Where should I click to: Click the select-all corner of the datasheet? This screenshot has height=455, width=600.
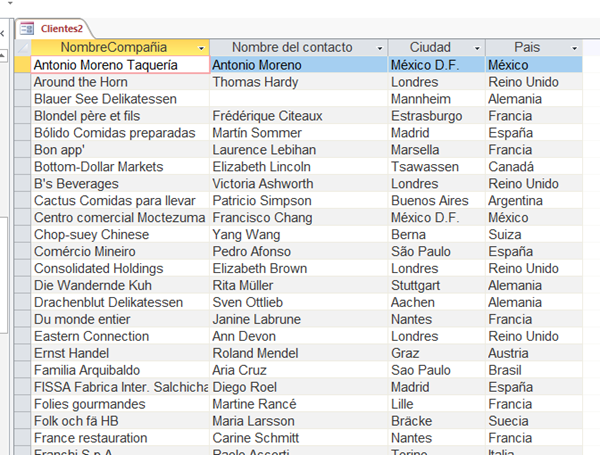pyautogui.click(x=23, y=47)
